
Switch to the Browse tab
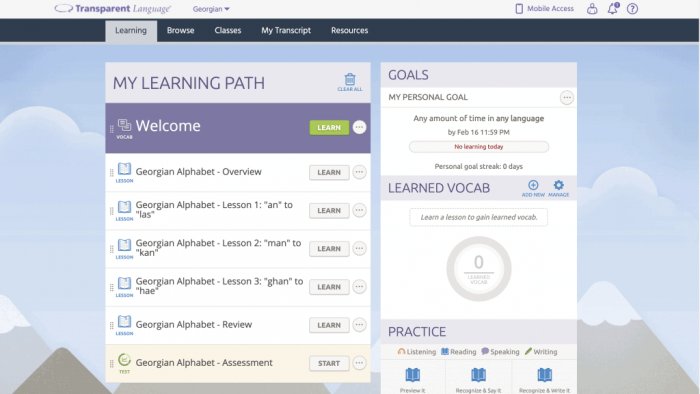pyautogui.click(x=180, y=30)
